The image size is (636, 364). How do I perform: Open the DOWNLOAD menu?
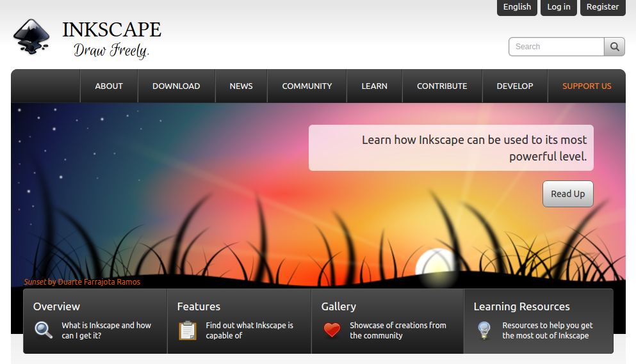tap(176, 86)
